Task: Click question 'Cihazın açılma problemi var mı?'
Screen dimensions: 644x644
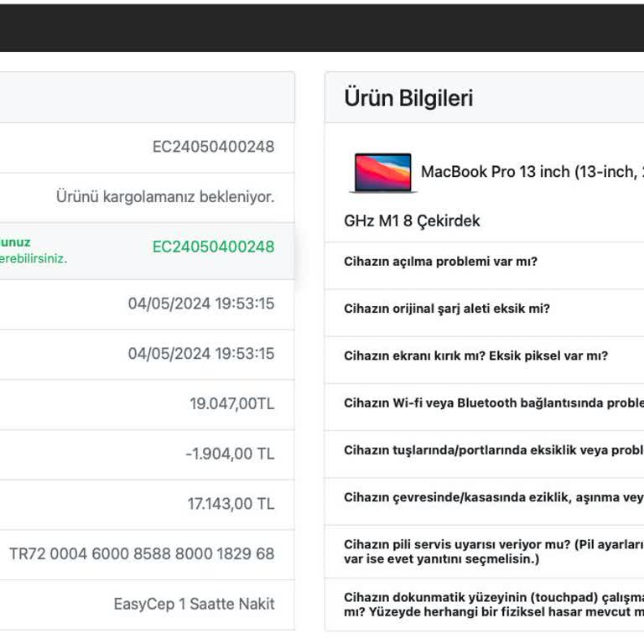Action: [x=441, y=262]
